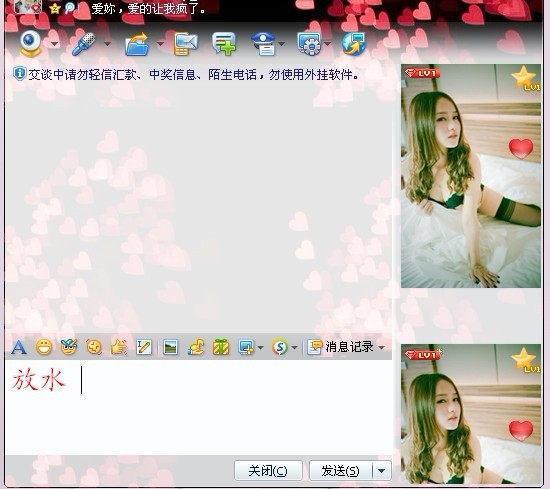Click the blue shield safety info icon
Image resolution: width=550 pixels, height=489 pixels.
(19, 74)
